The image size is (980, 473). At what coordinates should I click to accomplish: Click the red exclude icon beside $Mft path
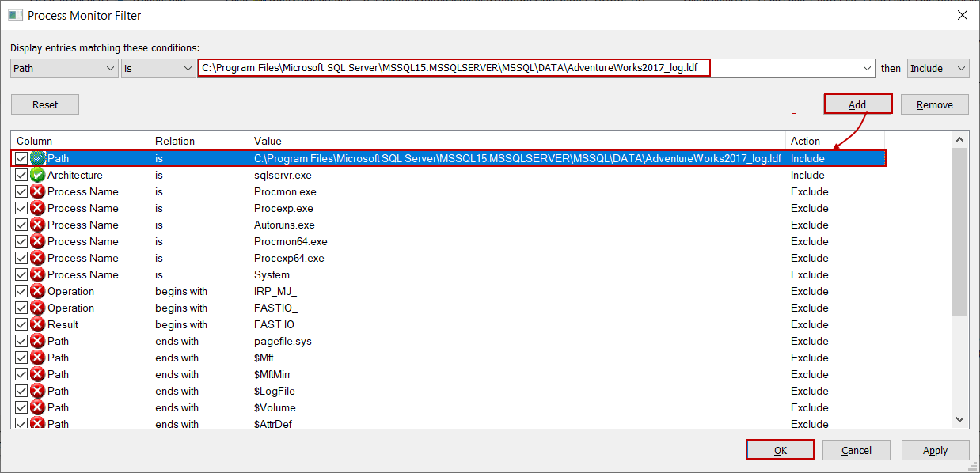point(36,357)
